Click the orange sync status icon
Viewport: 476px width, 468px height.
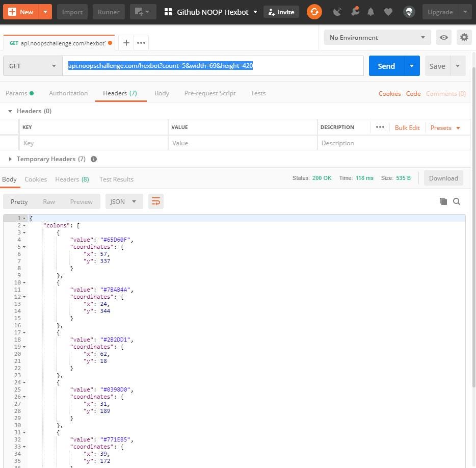click(x=314, y=12)
